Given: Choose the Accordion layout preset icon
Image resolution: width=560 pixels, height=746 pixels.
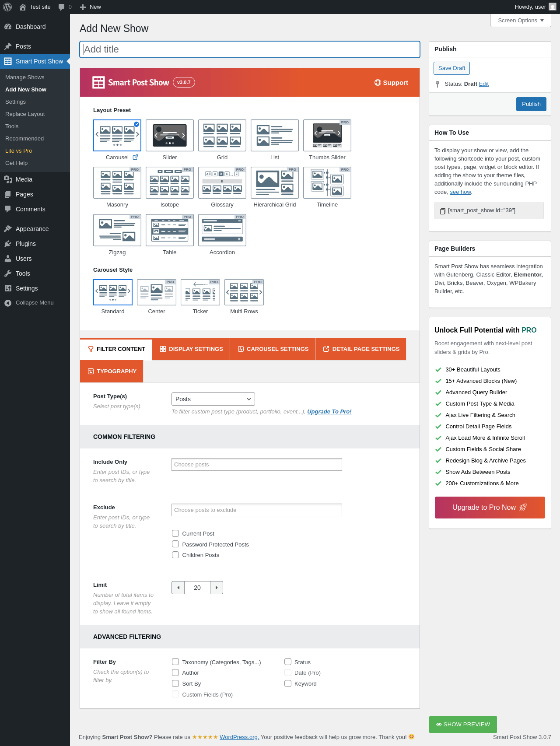Looking at the screenshot, I should [x=222, y=230].
